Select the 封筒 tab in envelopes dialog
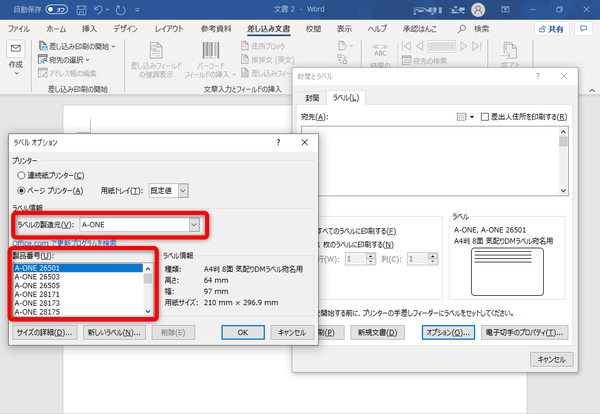This screenshot has width=600, height=414. pos(312,98)
